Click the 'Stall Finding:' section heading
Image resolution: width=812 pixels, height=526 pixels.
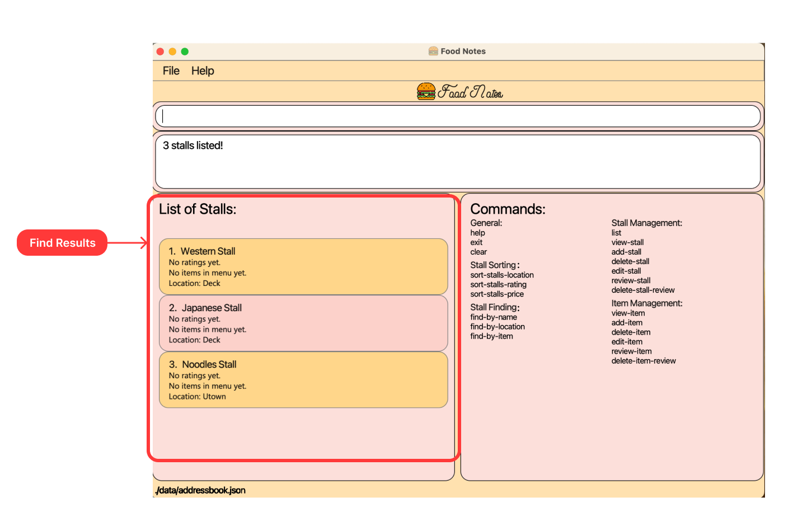point(495,307)
